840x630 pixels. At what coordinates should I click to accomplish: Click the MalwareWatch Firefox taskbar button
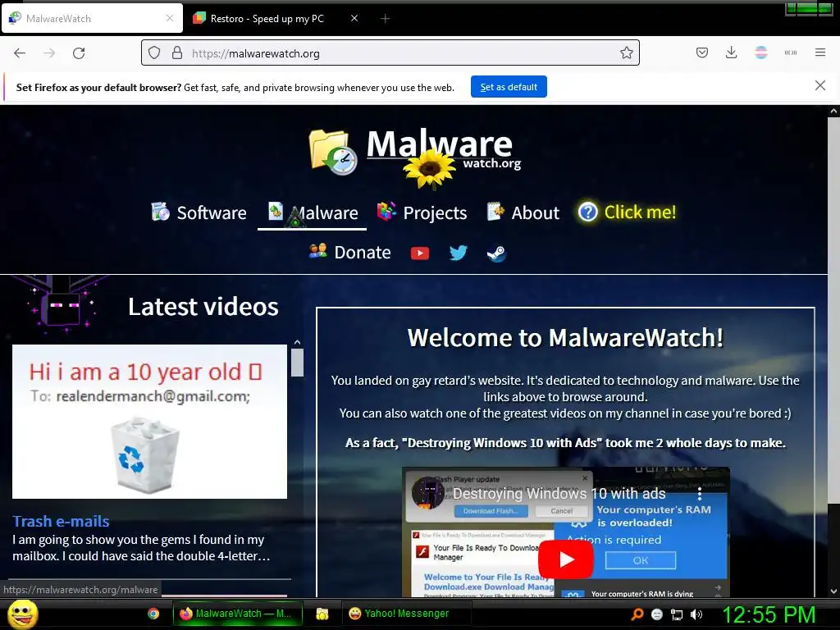pyautogui.click(x=238, y=614)
